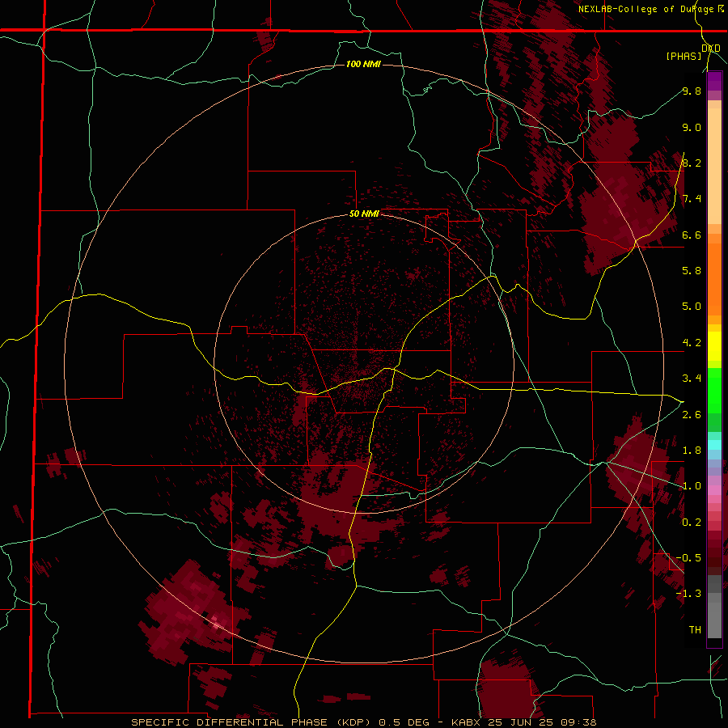Click the NEXLAB-College of DuPage watermark text
Screen dimensions: 728x728
647,9
